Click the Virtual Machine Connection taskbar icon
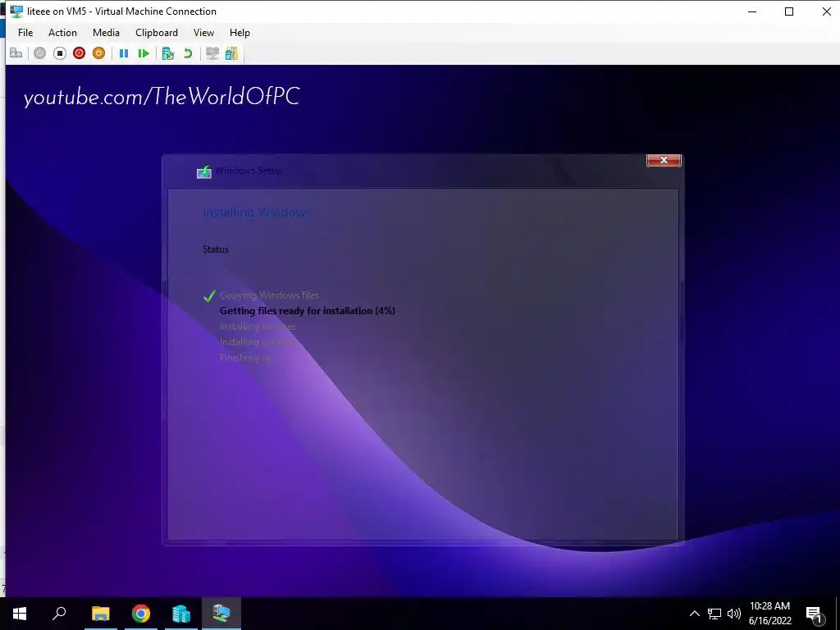Viewport: 840px width, 630px height. 221,614
